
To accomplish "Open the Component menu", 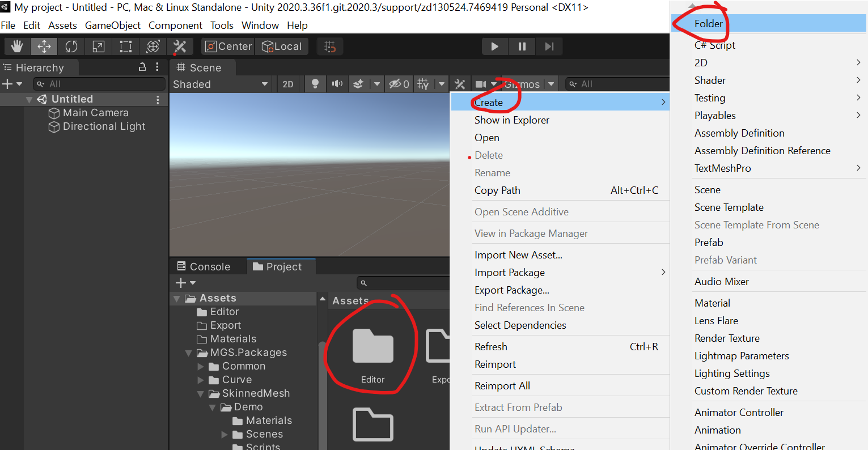I will pyautogui.click(x=175, y=26).
